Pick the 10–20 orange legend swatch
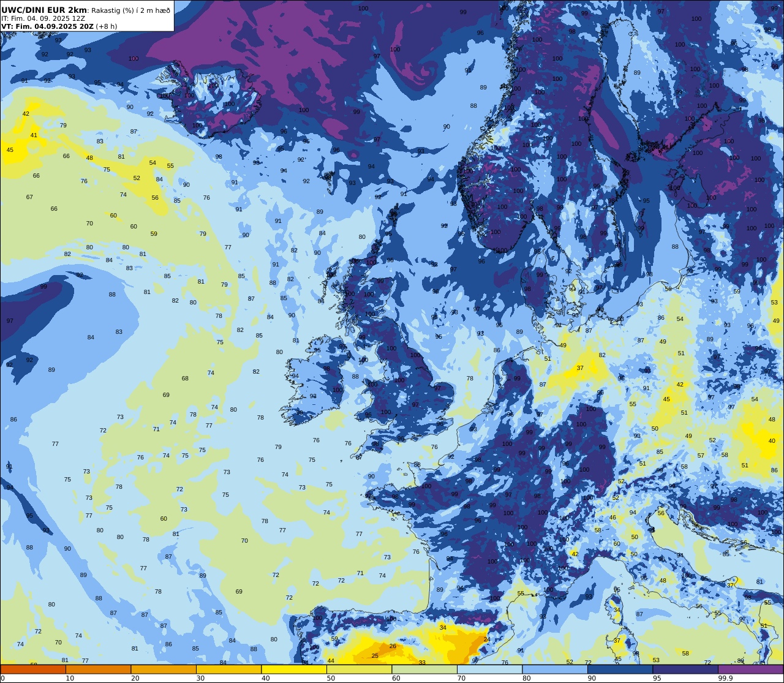This screenshot has height=683, width=784. [98, 669]
